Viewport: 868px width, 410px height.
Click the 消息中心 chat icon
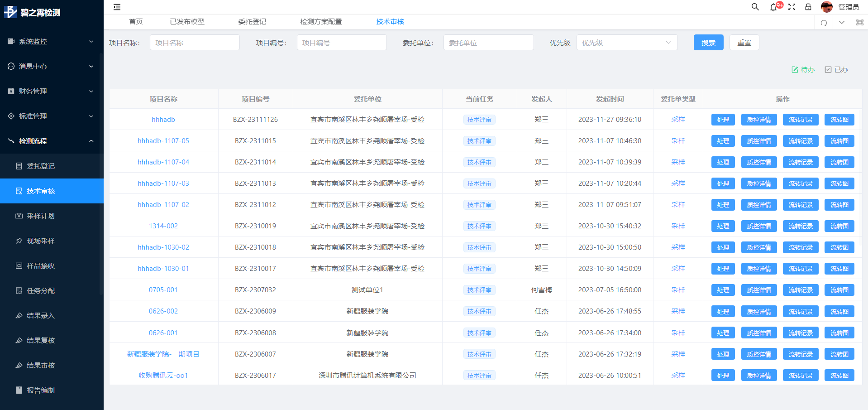[11, 66]
